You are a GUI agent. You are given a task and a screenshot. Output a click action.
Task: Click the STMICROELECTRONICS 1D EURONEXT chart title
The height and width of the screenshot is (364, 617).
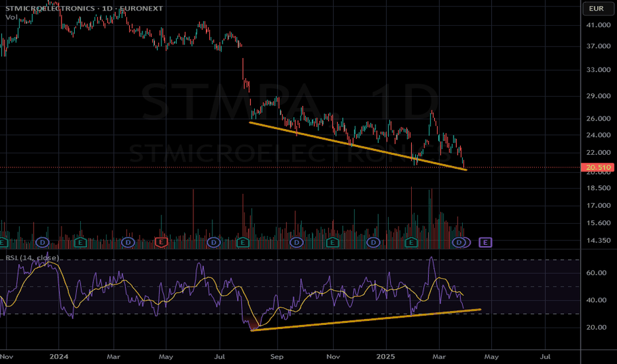[x=84, y=8]
